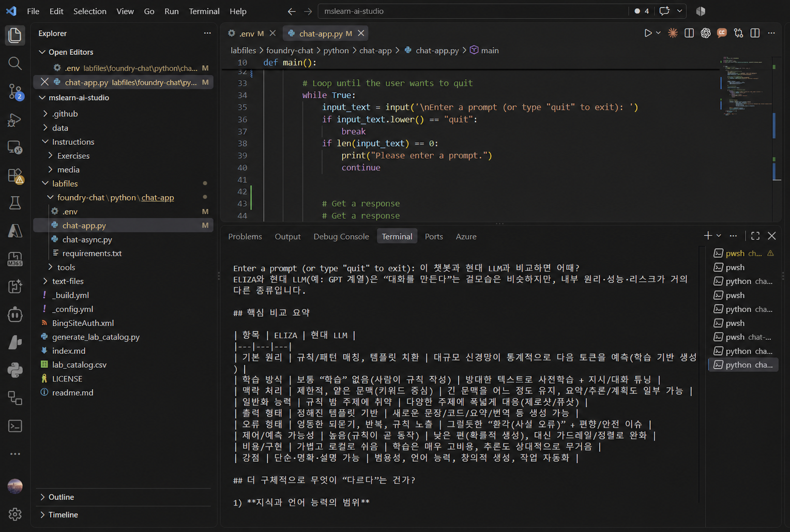
Task: Click the foundry-chat breadcrumb segment
Action: (290, 50)
